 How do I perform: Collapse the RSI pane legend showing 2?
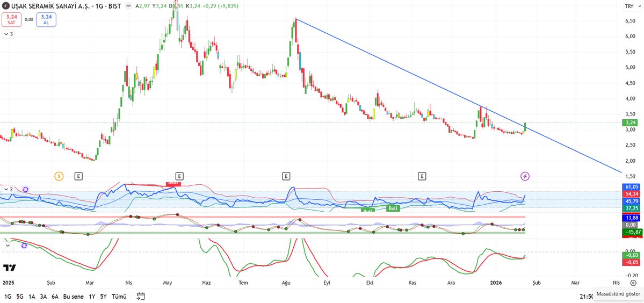pos(8,189)
